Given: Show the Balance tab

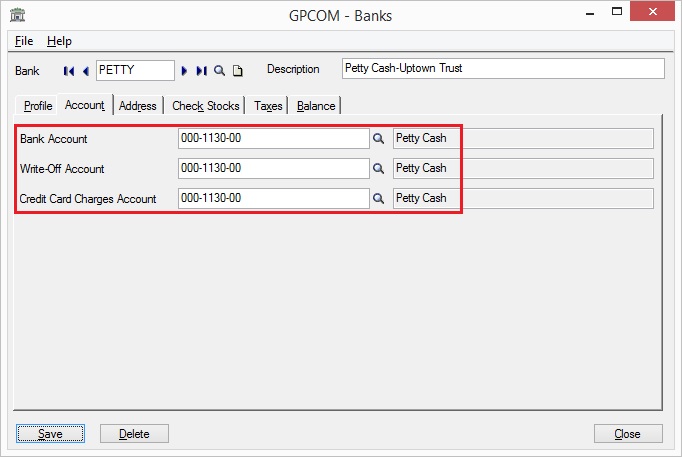Looking at the screenshot, I should click(316, 106).
